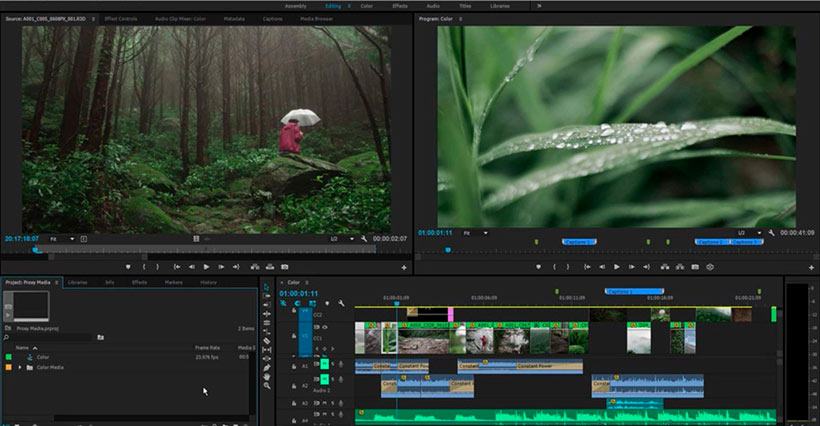Click orange label swatch of Color Media
Viewport: 820px width, 426px height.
click(8, 367)
